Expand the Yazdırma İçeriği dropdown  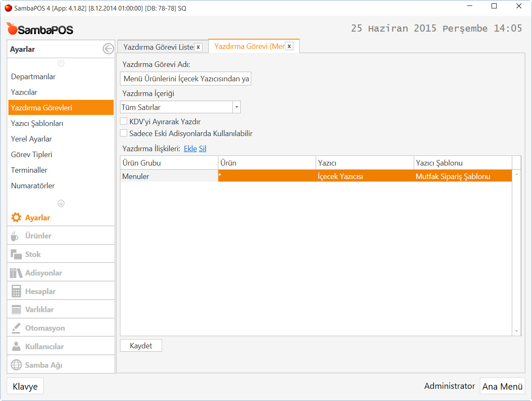237,107
